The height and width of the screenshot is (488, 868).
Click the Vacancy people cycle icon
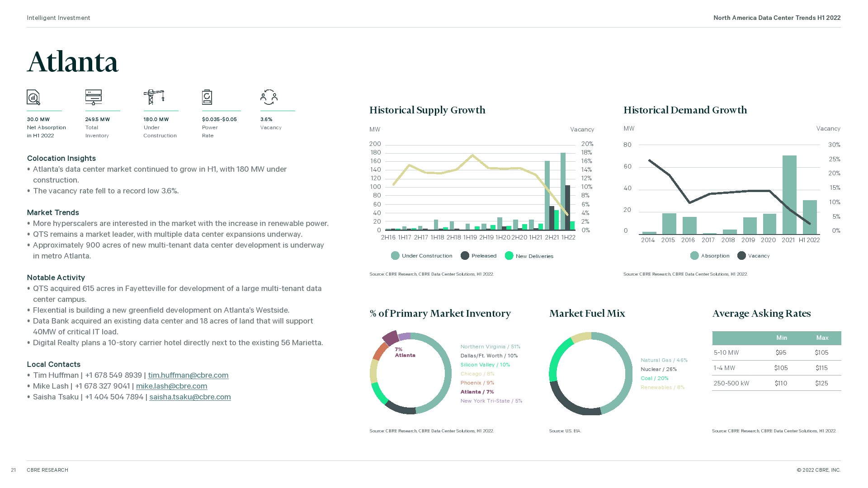[269, 97]
